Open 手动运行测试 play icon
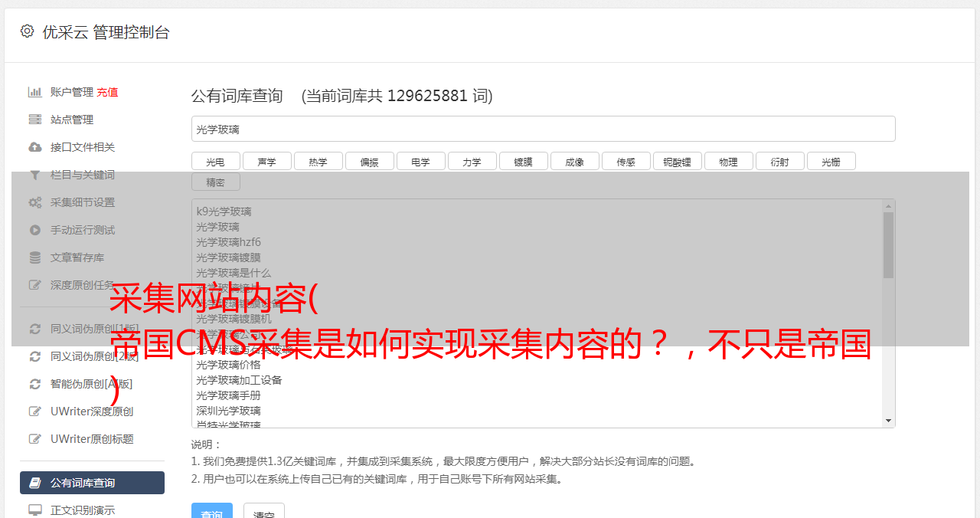980x518 pixels. (x=35, y=230)
